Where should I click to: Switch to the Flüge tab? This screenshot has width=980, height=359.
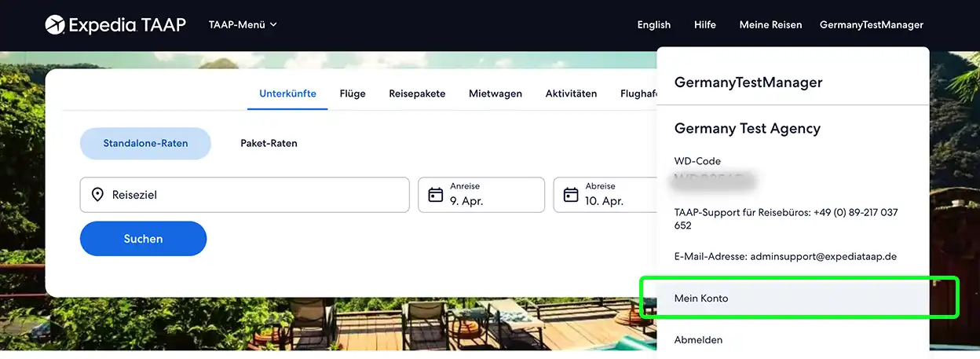pos(353,93)
